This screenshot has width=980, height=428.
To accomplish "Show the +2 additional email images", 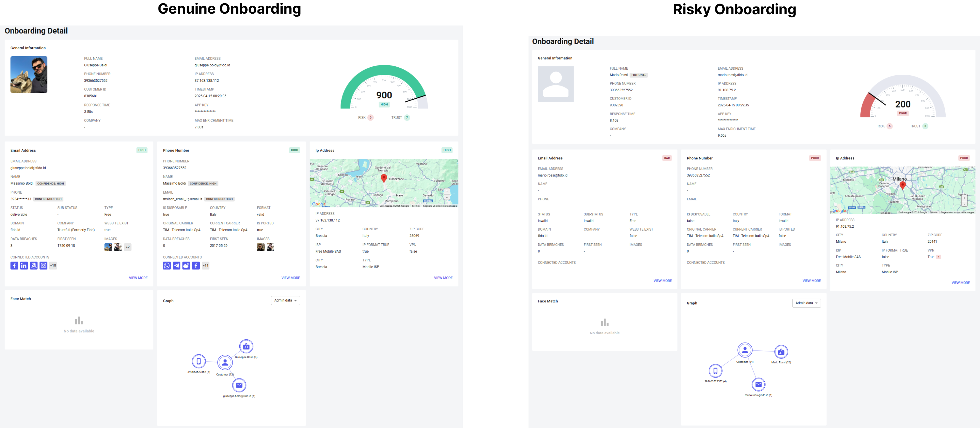I will tap(128, 247).
